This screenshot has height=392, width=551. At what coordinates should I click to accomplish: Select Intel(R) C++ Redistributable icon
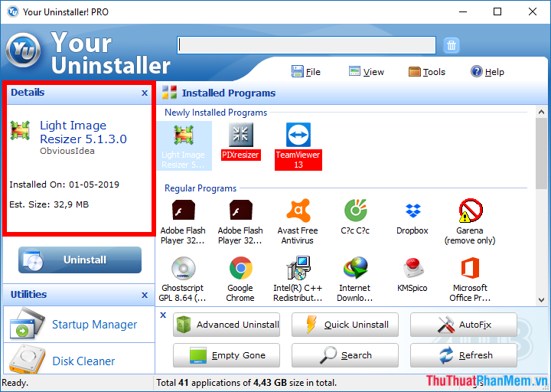(298, 268)
